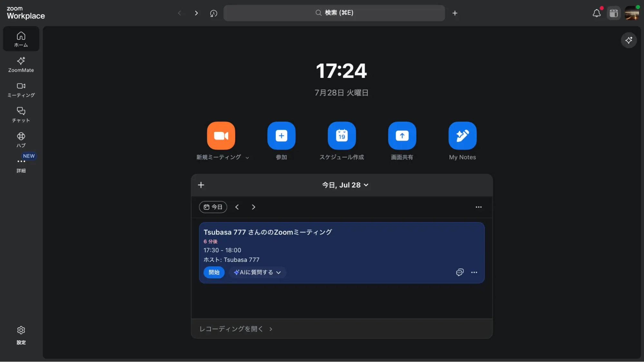The image size is (644, 362).
Task: Click the ホスト: Tsubasa 777 text
Action: [x=231, y=260]
